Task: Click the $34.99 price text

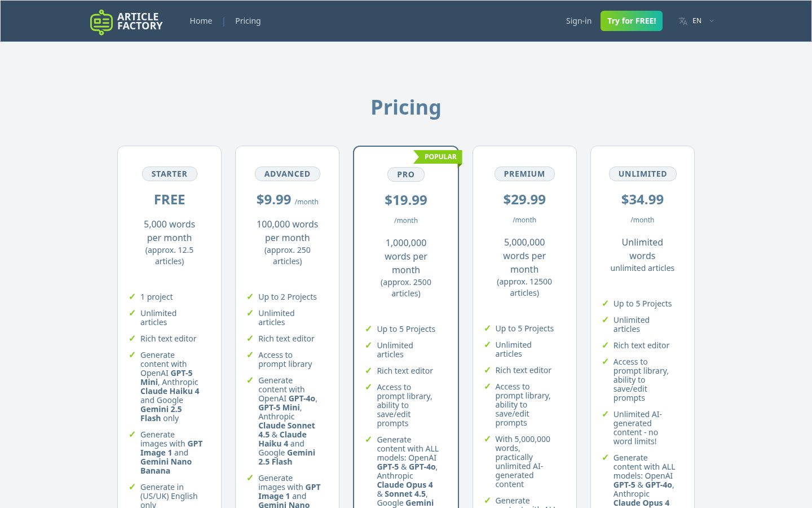Action: 643,200
